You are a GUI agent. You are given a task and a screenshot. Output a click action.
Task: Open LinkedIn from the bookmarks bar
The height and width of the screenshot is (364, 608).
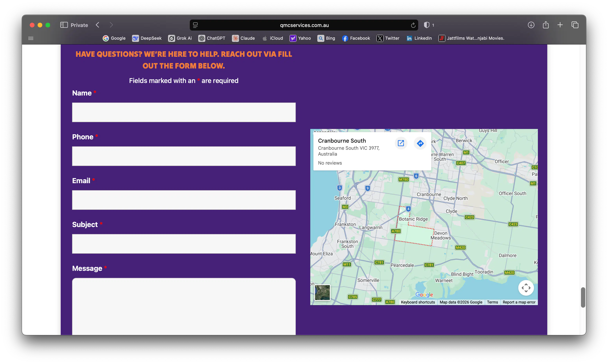coord(419,38)
